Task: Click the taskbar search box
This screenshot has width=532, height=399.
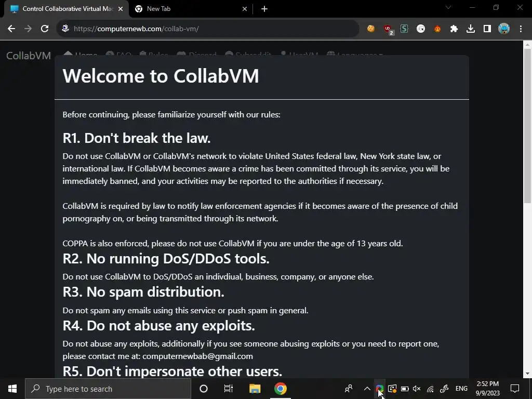Action: click(108, 389)
